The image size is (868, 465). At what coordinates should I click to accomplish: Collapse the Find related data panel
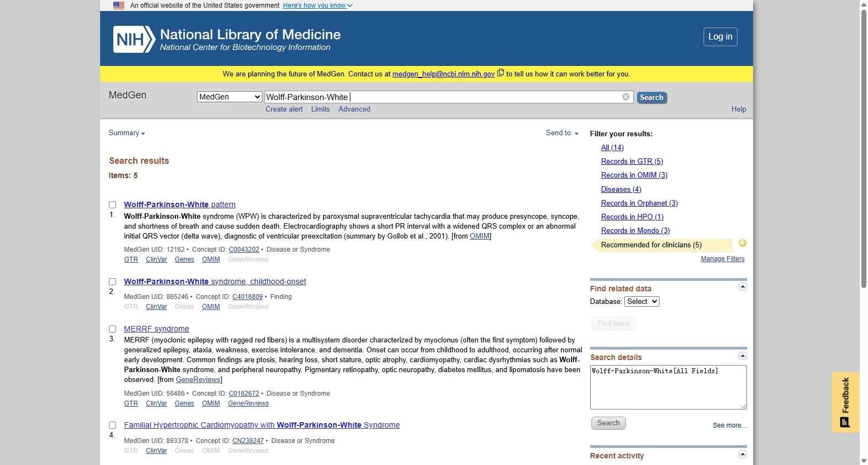click(x=743, y=287)
